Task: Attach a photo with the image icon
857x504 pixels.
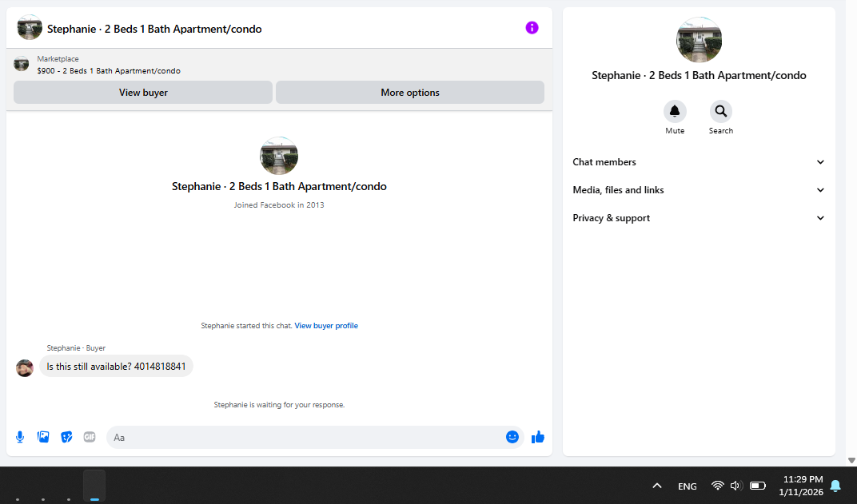Action: (43, 437)
